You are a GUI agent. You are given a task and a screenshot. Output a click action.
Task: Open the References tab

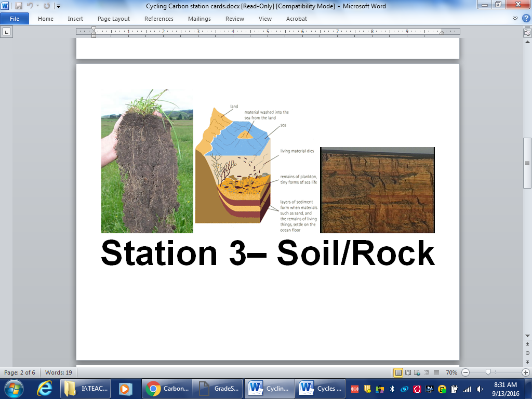pos(159,19)
